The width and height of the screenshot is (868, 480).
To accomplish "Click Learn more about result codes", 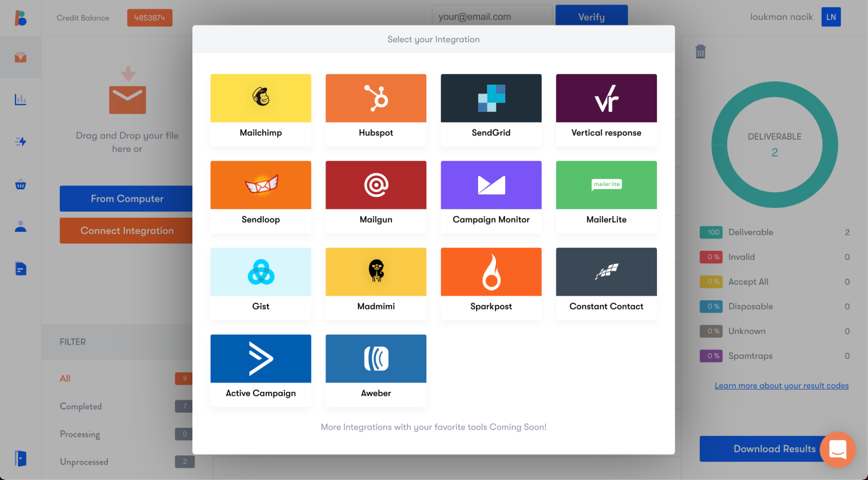I will pyautogui.click(x=781, y=385).
